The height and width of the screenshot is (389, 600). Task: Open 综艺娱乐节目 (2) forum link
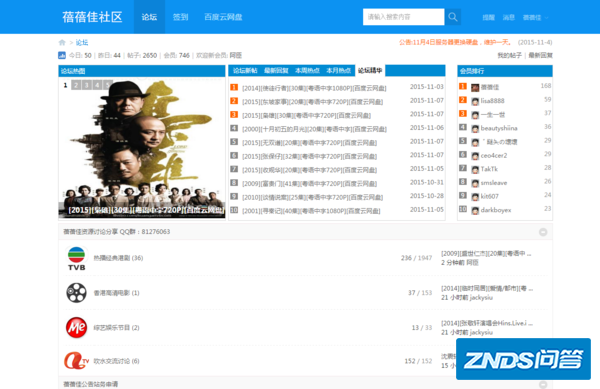pos(116,328)
